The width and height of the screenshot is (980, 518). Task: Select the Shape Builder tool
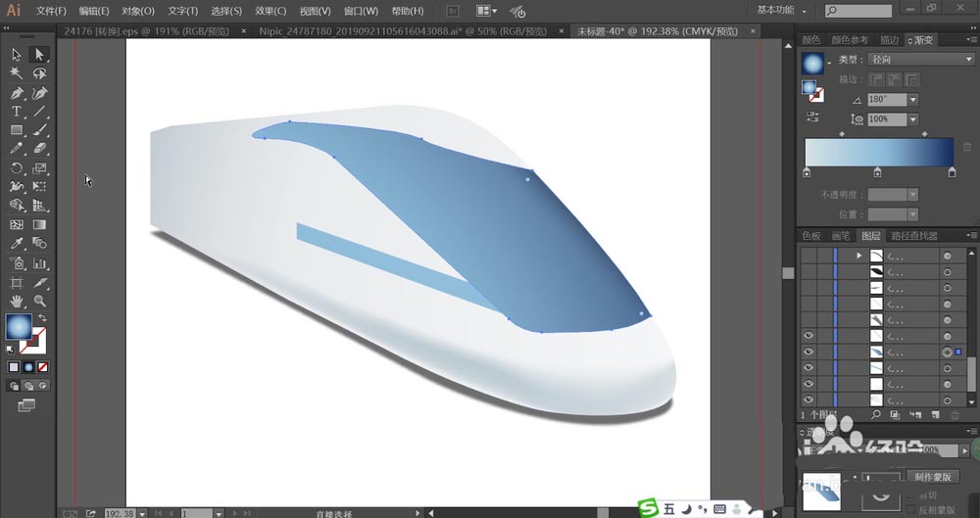coord(17,206)
